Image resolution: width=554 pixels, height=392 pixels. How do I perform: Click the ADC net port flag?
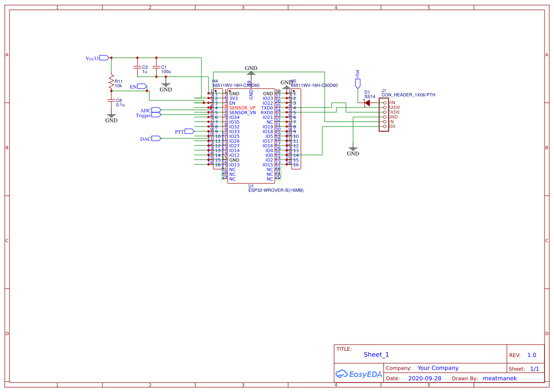coord(156,110)
